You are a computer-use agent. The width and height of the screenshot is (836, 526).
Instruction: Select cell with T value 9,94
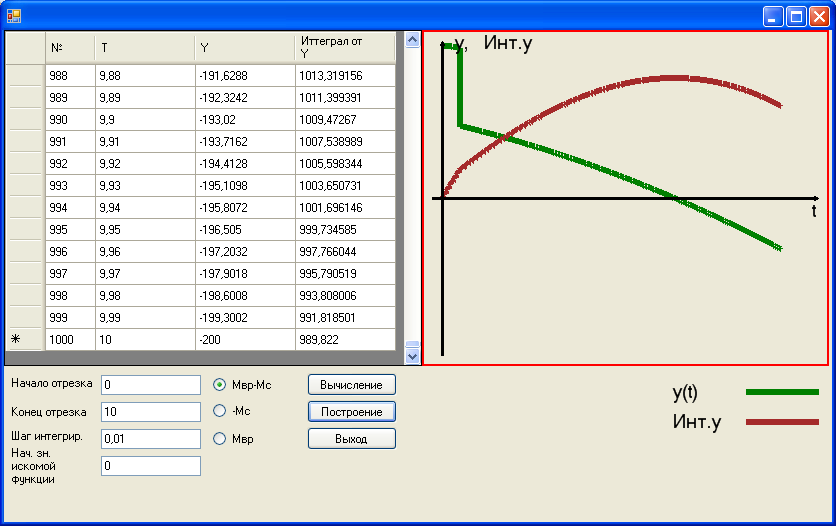click(146, 207)
